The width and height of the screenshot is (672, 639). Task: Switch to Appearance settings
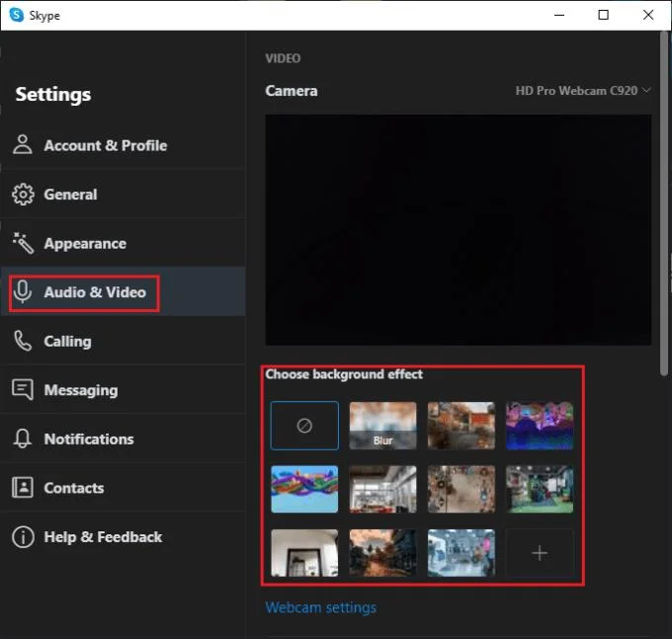coord(123,243)
